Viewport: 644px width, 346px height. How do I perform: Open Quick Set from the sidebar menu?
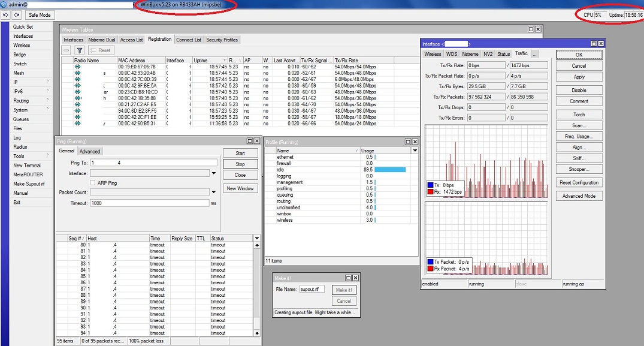[x=23, y=27]
